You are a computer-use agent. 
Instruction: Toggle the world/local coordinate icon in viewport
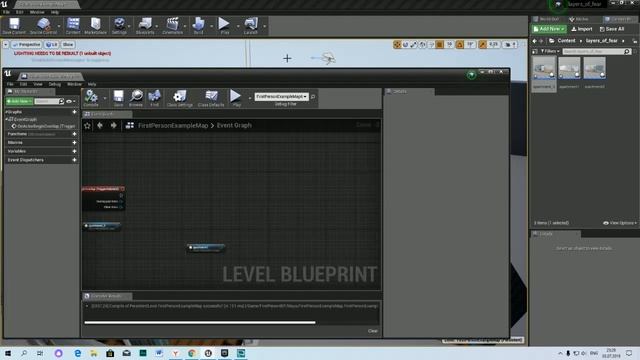[x=423, y=44]
